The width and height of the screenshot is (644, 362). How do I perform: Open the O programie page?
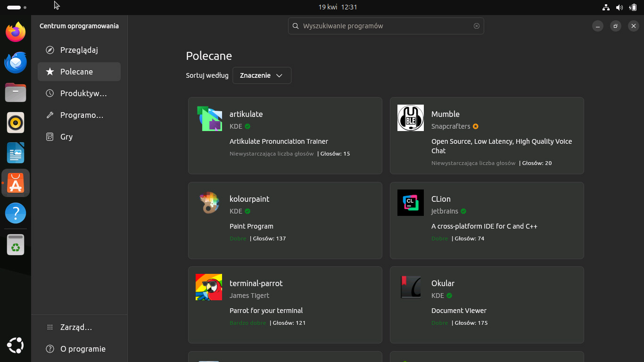[x=79, y=349]
